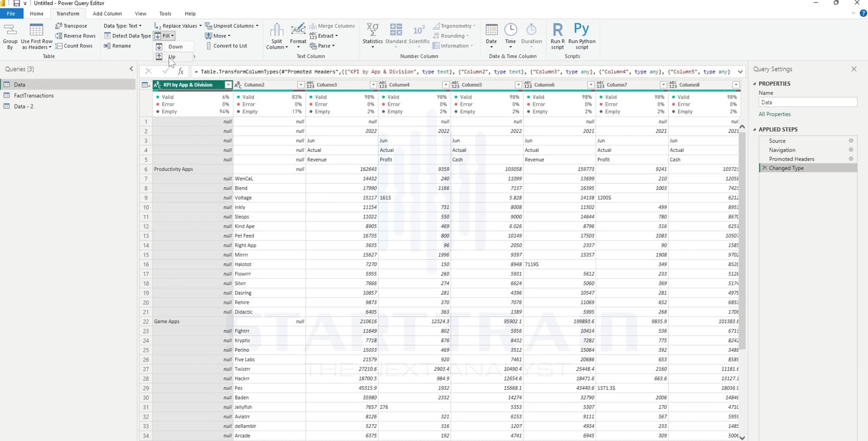This screenshot has width=868, height=441.
Task: Click the Productivity Apps cell
Action: tap(193, 169)
